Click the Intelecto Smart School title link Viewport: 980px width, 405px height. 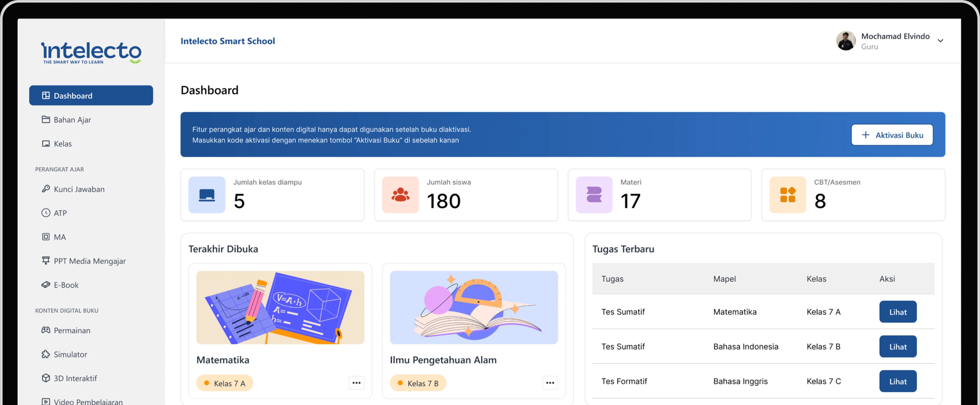tap(227, 41)
